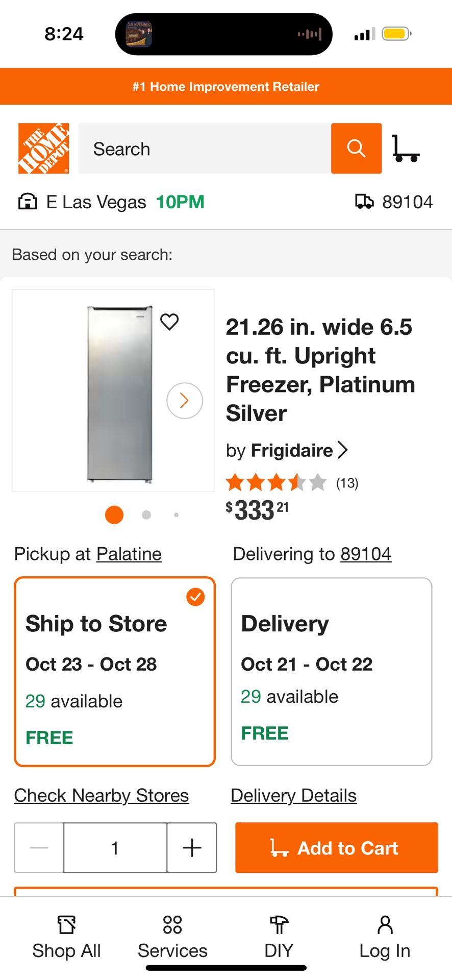452x980 pixels.
Task: Tap Log In profile icon
Action: 385,938
